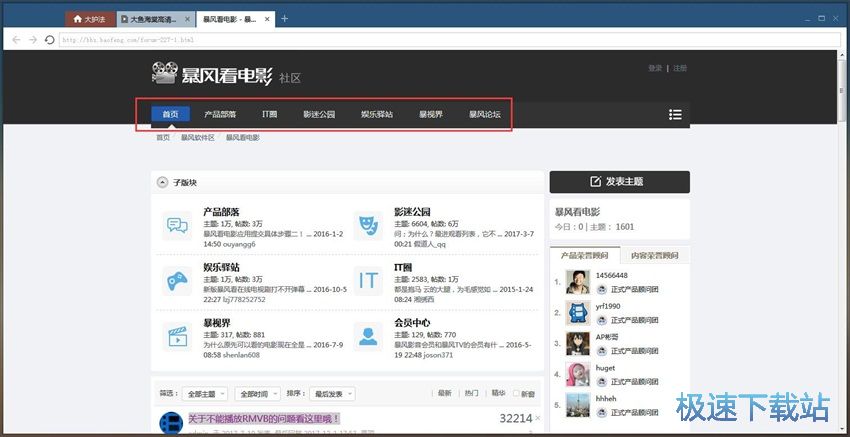Click group badge icon under 14566448
850x437 pixels.
point(601,290)
